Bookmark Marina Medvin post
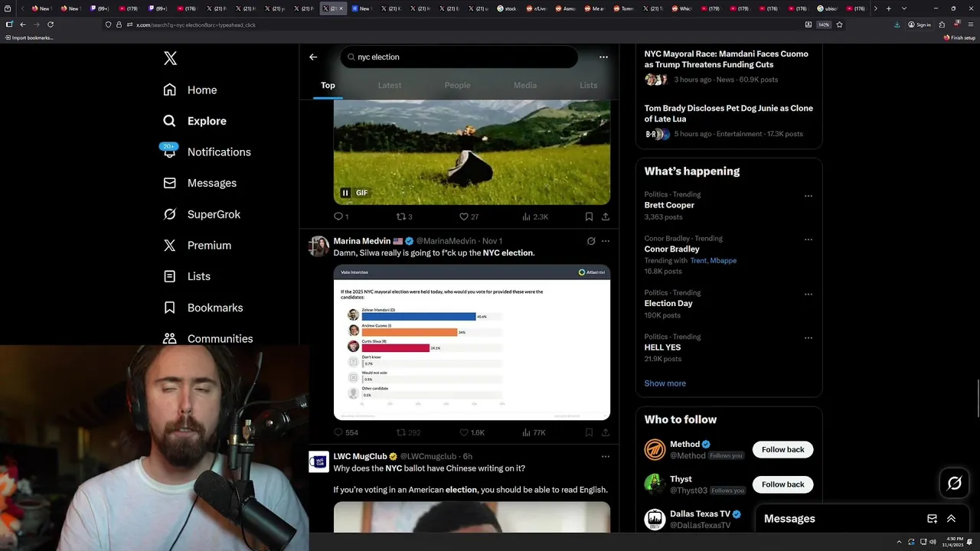Image resolution: width=980 pixels, height=551 pixels. tap(589, 432)
